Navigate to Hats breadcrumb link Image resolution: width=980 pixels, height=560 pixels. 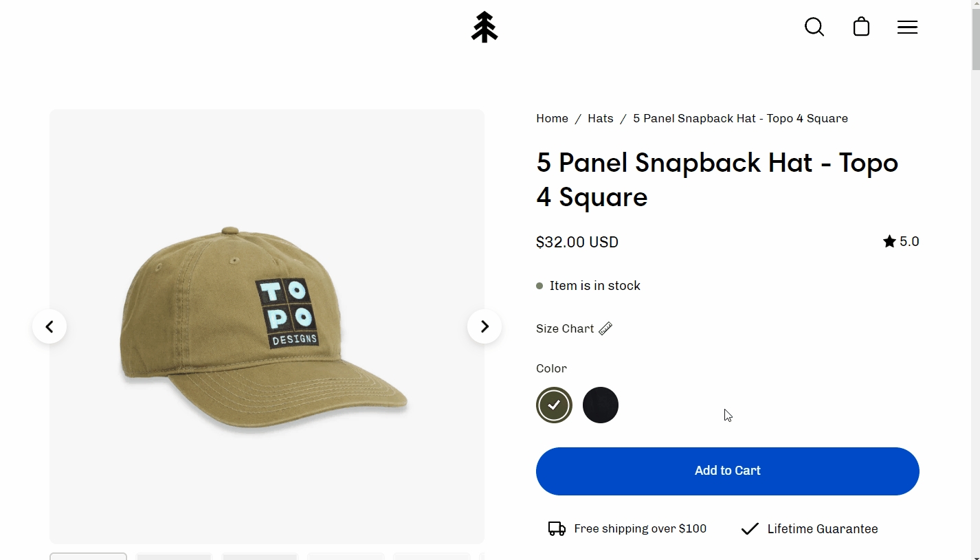point(600,118)
